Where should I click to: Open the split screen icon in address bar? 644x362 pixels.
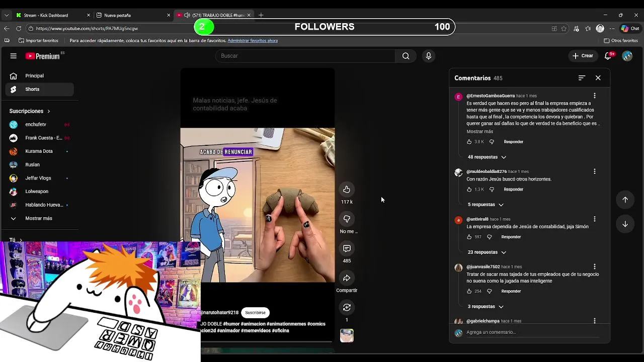pos(554,29)
